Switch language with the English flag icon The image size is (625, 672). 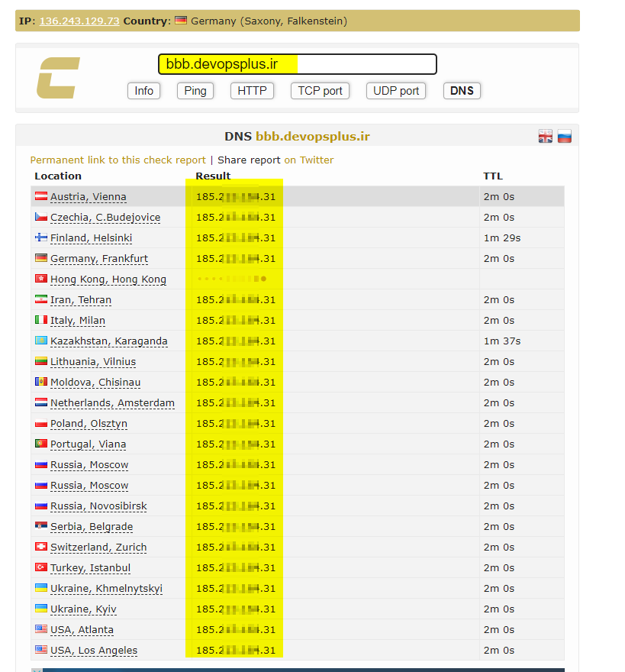pos(546,137)
